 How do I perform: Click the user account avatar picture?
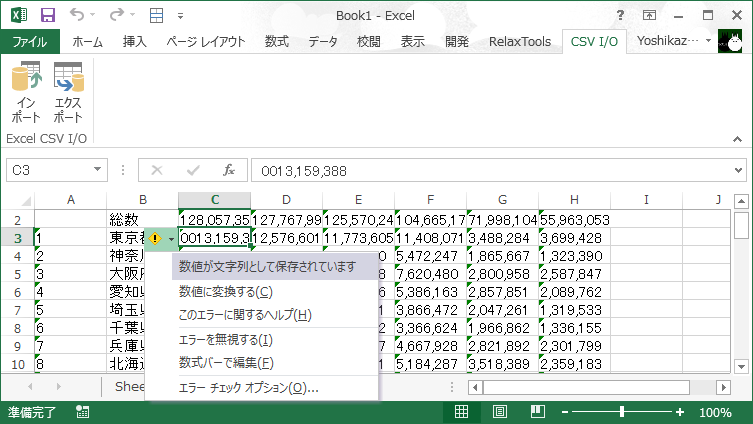[730, 41]
